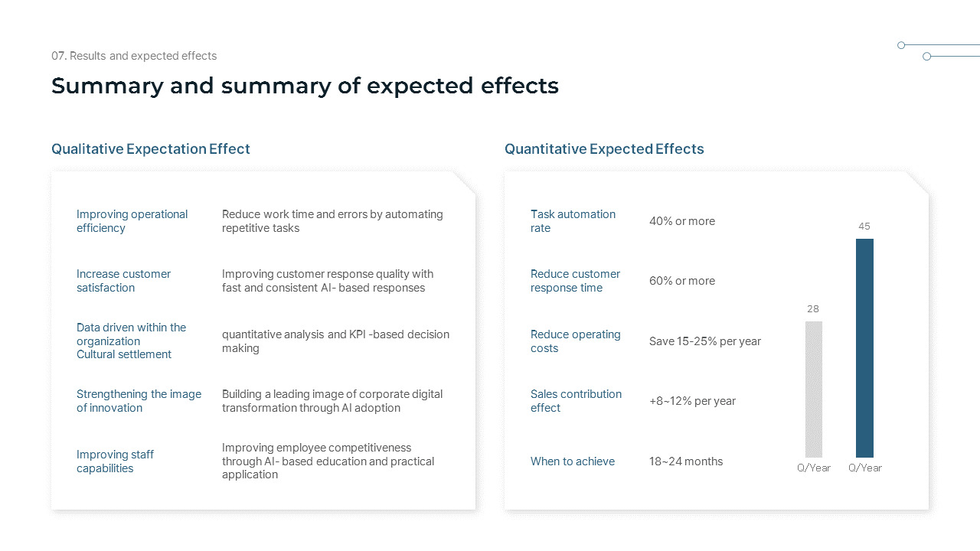Click the lower decorative circle at top right
The width and height of the screenshot is (980, 551).
tap(926, 57)
